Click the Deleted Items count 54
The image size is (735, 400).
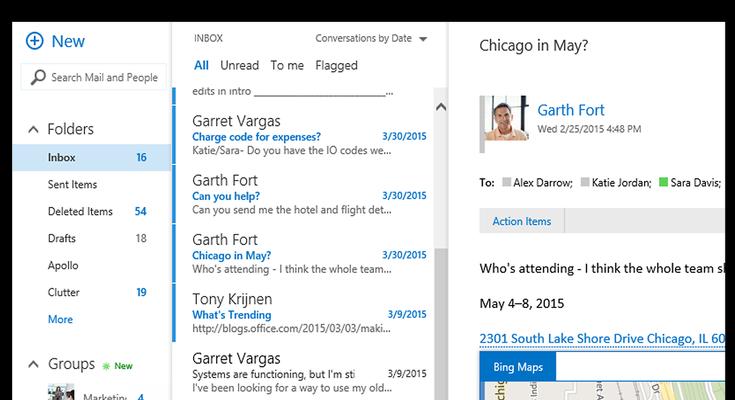(x=140, y=211)
